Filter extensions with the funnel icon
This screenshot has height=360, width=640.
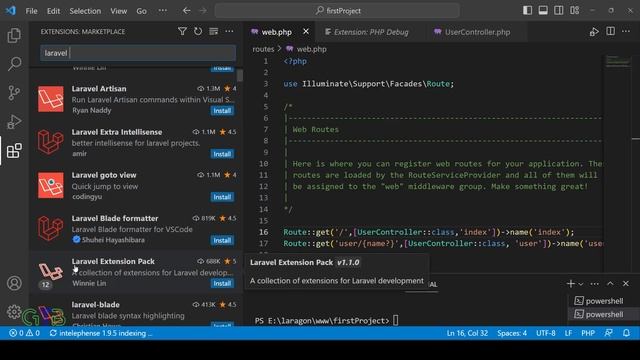point(182,31)
